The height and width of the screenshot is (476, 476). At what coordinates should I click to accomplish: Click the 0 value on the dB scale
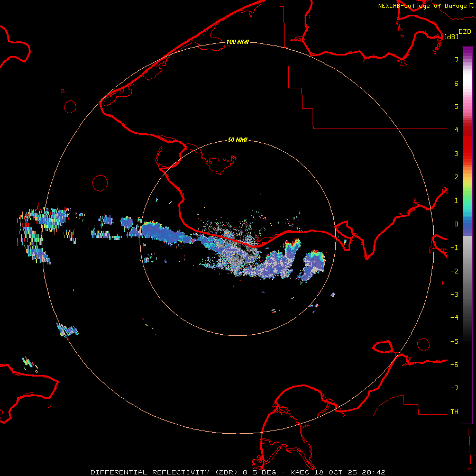coord(456,224)
